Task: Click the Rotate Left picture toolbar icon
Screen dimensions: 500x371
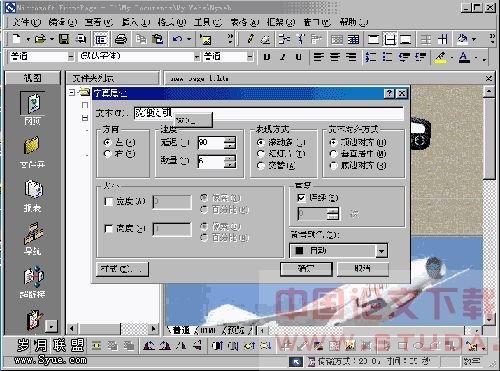Action: pos(149,346)
